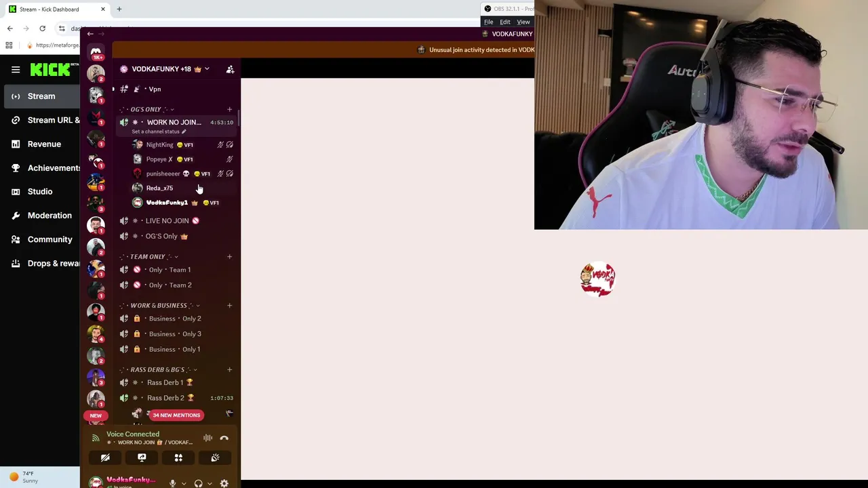This screenshot has width=868, height=488.
Task: Create channel in OG'S ONLY category
Action: tap(229, 109)
